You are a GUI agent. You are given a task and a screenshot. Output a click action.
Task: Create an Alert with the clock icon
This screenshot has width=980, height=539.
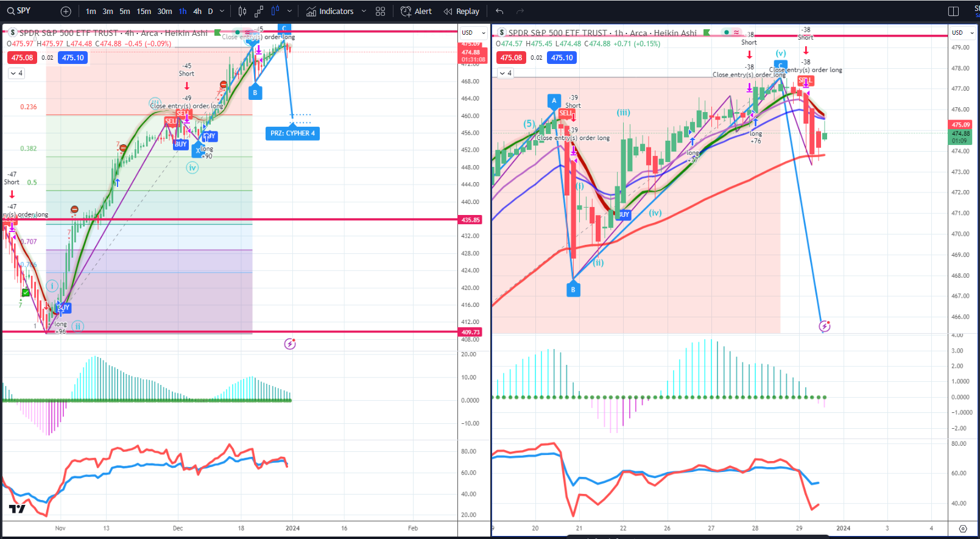point(416,11)
